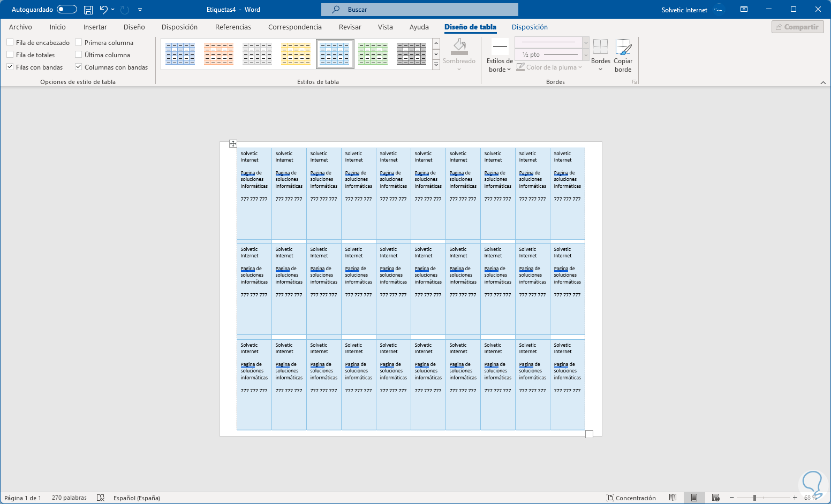This screenshot has width=831, height=504.
Task: Enable Fila de encabezado checkbox
Action: tap(10, 42)
